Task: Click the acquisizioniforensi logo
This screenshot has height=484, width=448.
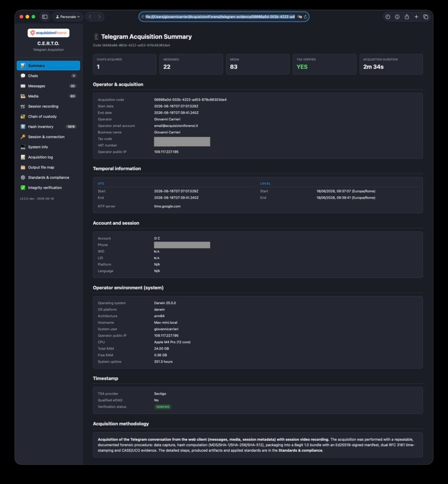Action: (48, 33)
